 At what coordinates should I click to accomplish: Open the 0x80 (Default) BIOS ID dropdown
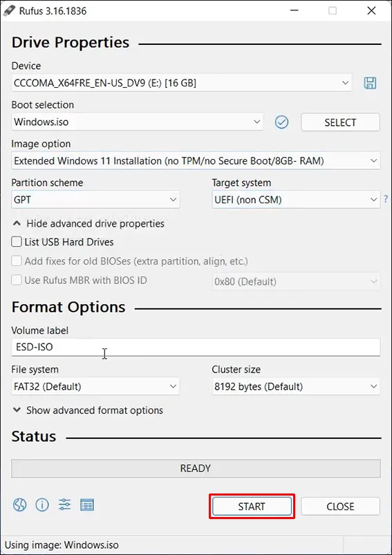pyautogui.click(x=296, y=282)
